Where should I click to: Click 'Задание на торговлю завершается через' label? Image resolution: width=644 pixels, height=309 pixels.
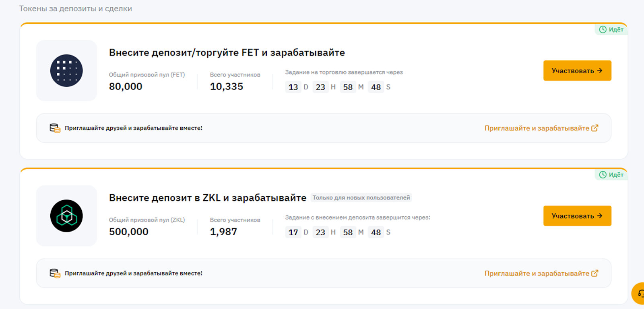pos(344,72)
